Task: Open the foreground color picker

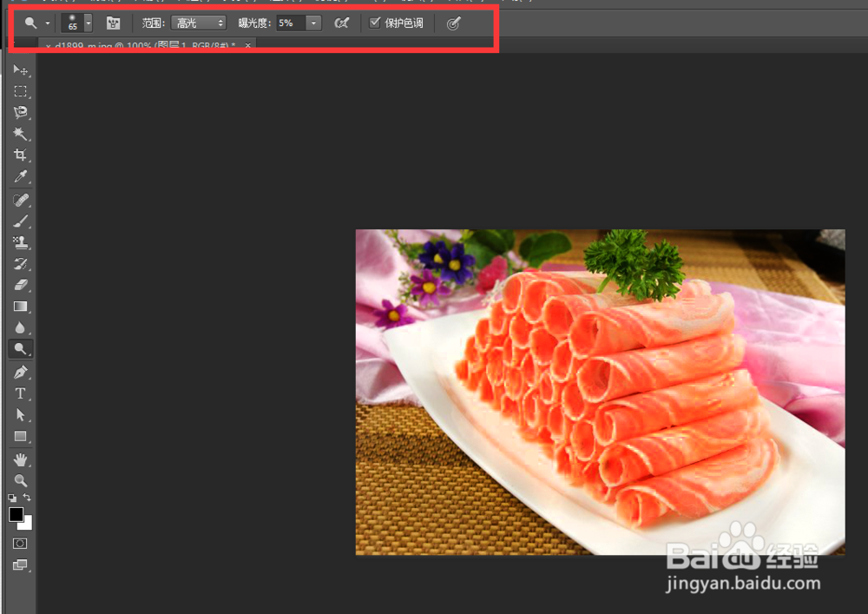Action: point(16,514)
